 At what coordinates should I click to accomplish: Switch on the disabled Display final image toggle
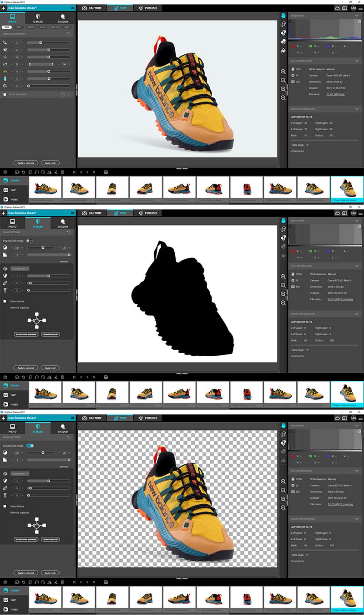(30, 241)
